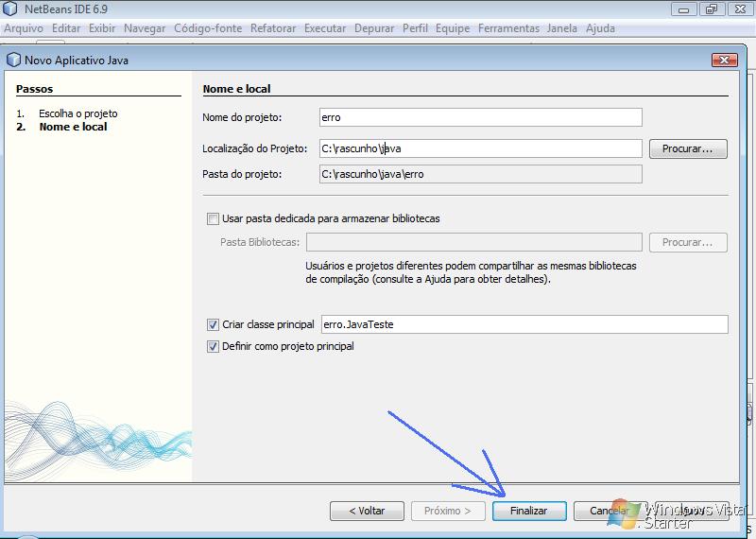This screenshot has height=539, width=756.
Task: Open the Janela menu
Action: pos(562,28)
